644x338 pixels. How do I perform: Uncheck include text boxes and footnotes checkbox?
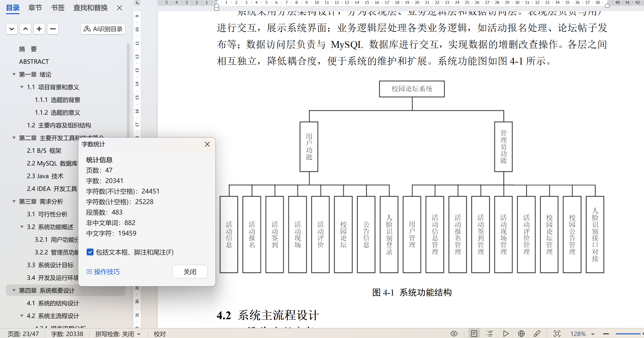coord(90,252)
